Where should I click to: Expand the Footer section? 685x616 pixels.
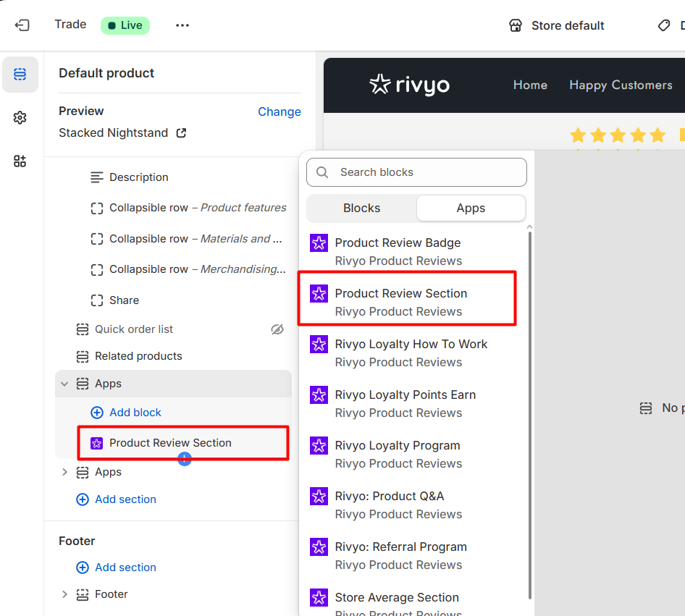tap(64, 594)
